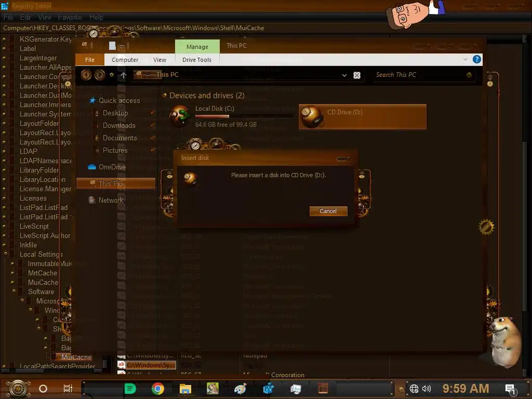
Task: Click the Local Disk (C:) capacity bar
Action: click(x=244, y=116)
